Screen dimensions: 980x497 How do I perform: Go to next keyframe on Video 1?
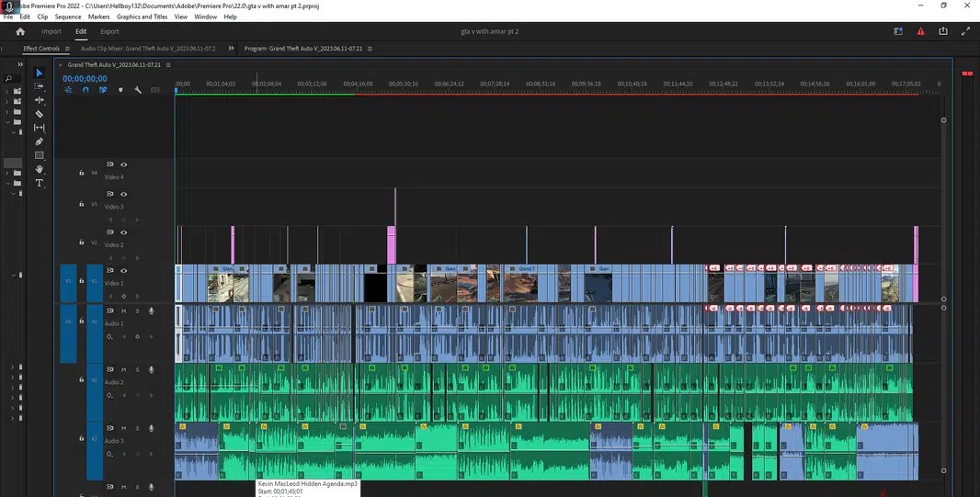(138, 297)
